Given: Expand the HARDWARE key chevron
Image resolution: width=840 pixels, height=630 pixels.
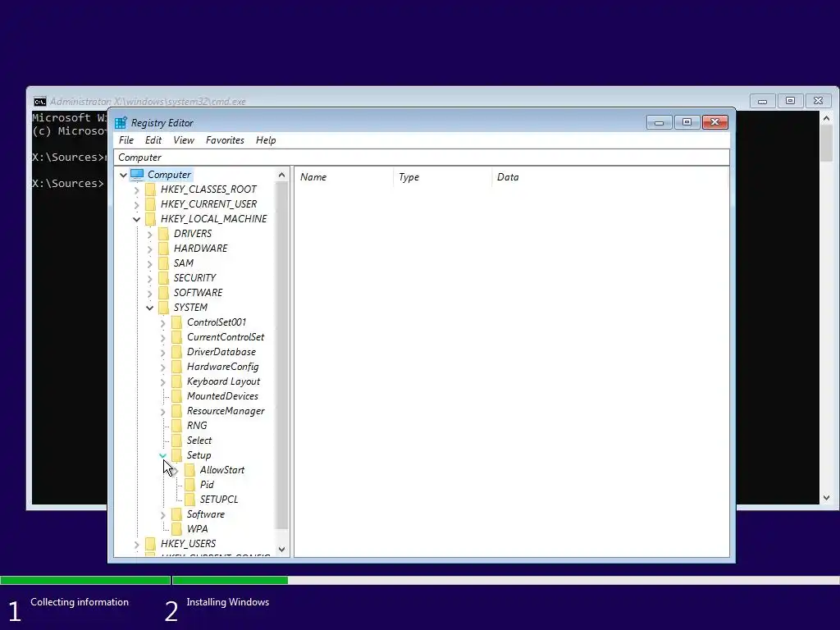Looking at the screenshot, I should coord(149,249).
